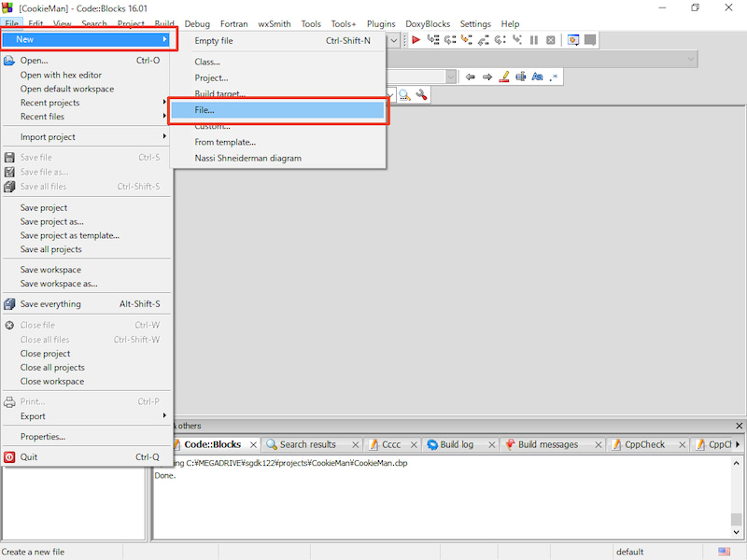Close the Logs & others panel
This screenshot has width=747, height=560.
739,426
